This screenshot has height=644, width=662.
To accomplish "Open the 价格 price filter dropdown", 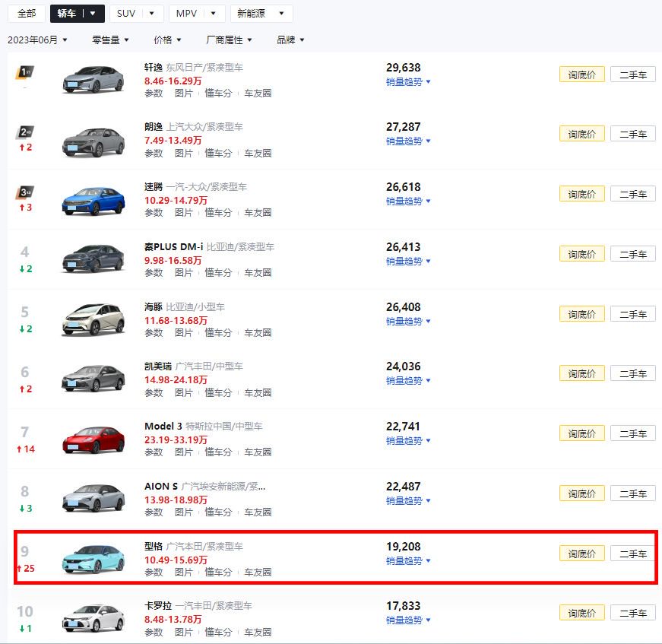I will tap(167, 40).
